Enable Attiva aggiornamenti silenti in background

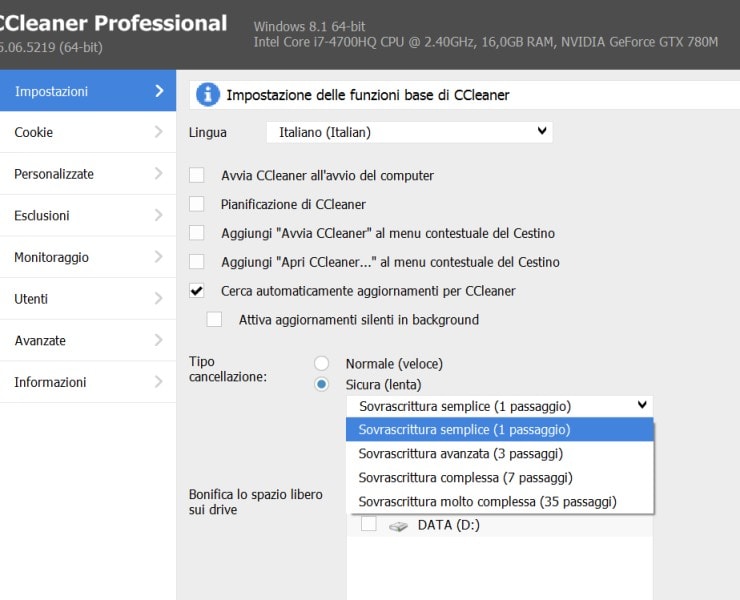214,320
